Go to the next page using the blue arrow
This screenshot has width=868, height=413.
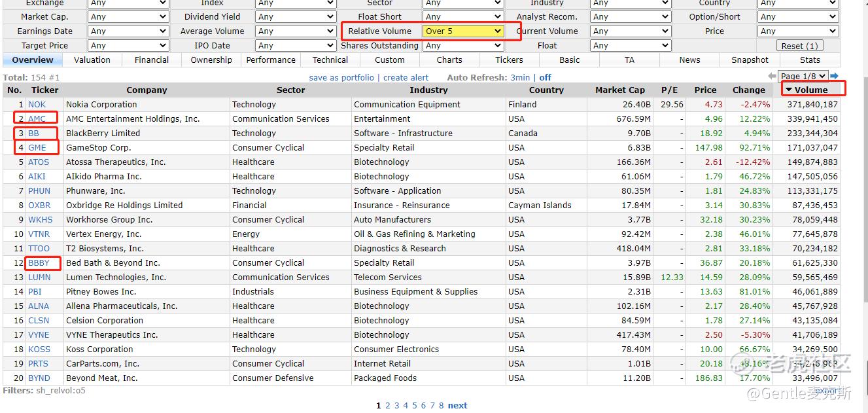point(834,77)
